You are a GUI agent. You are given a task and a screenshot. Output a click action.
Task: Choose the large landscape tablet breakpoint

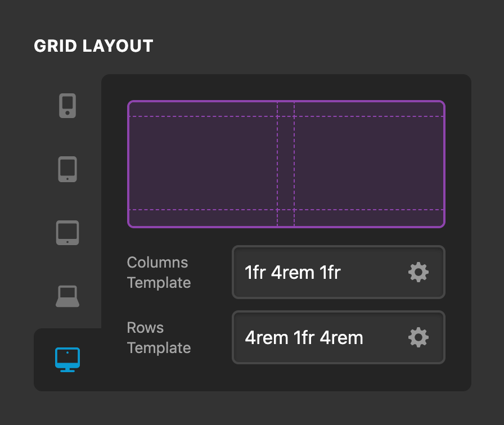(67, 233)
